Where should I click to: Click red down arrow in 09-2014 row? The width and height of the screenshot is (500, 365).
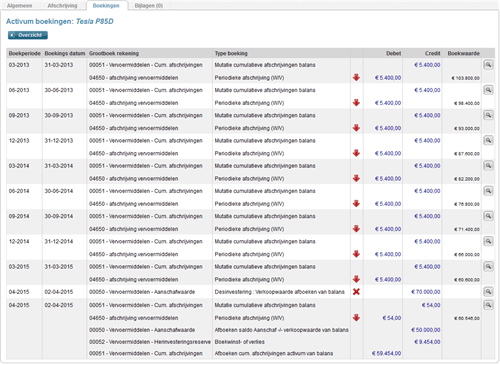356,229
